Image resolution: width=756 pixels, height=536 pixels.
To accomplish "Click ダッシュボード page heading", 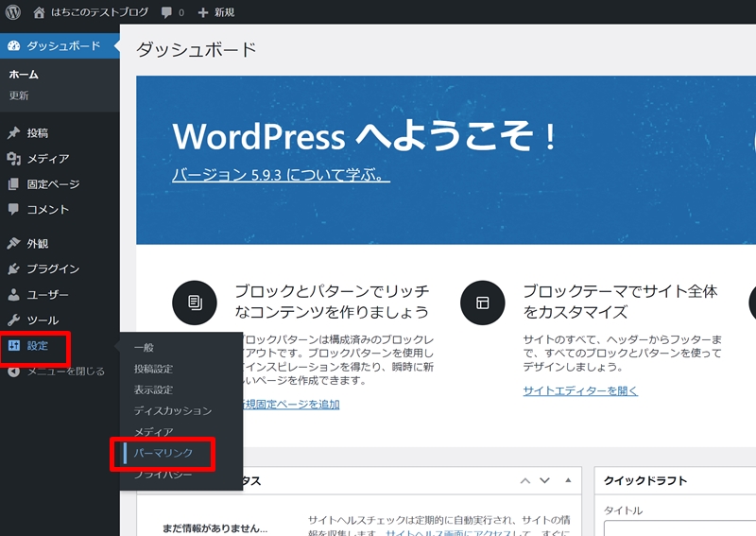I will [x=197, y=50].
